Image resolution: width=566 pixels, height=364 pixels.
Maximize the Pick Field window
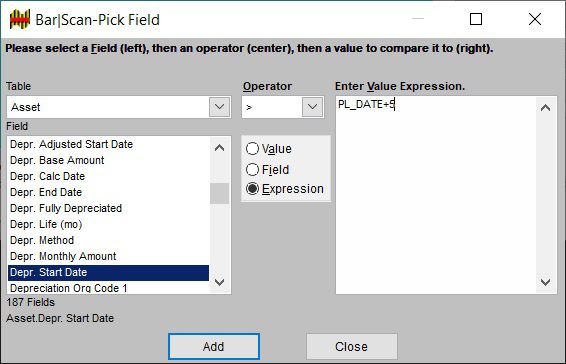coord(476,19)
